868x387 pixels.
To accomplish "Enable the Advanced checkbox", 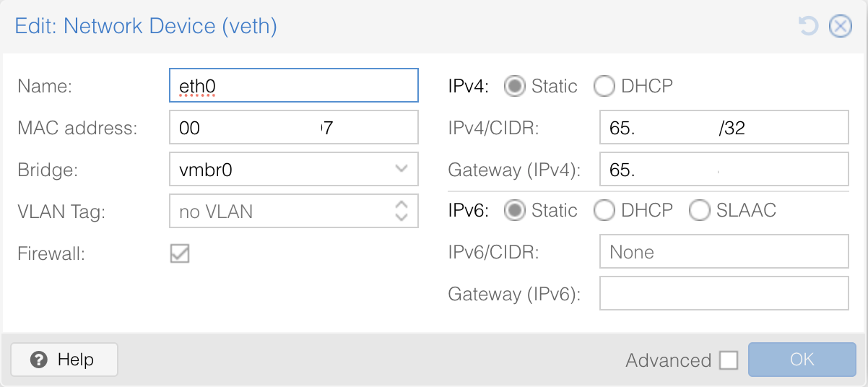I will pos(729,360).
